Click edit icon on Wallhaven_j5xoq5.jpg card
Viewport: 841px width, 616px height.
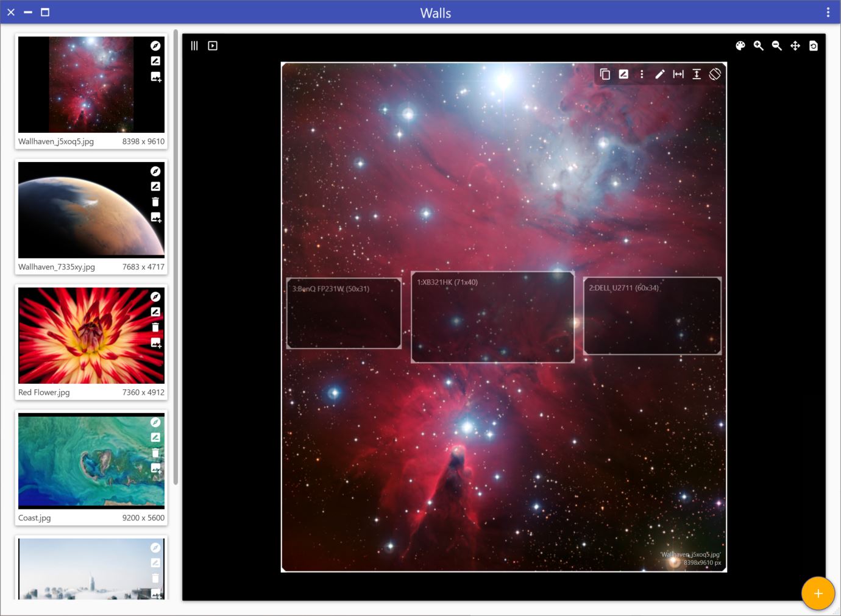155,61
